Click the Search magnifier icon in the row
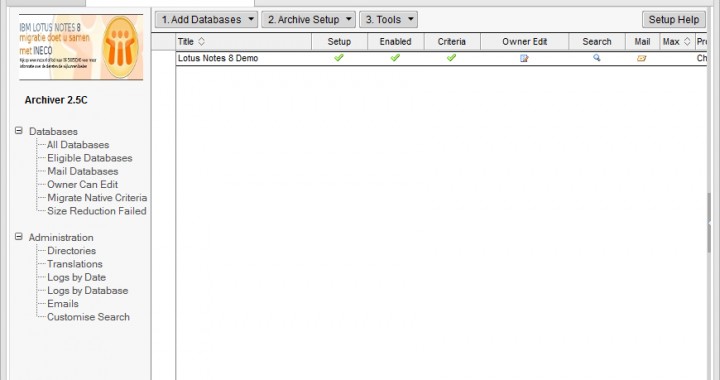720x380 pixels. coord(596,58)
